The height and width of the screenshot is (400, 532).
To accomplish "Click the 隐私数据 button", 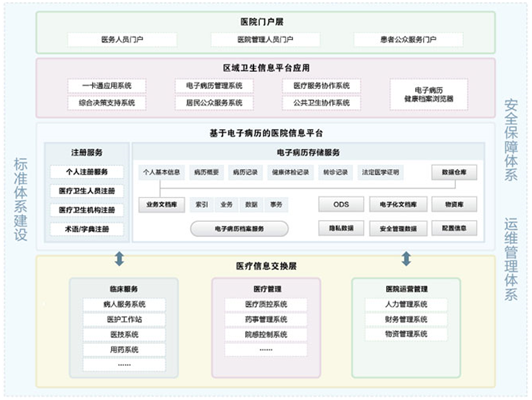I will (x=341, y=228).
